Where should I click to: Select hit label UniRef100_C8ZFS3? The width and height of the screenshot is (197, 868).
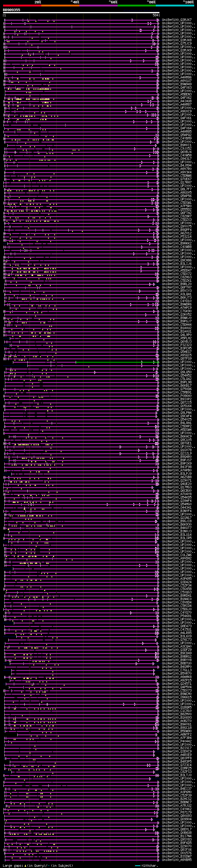click(x=177, y=772)
